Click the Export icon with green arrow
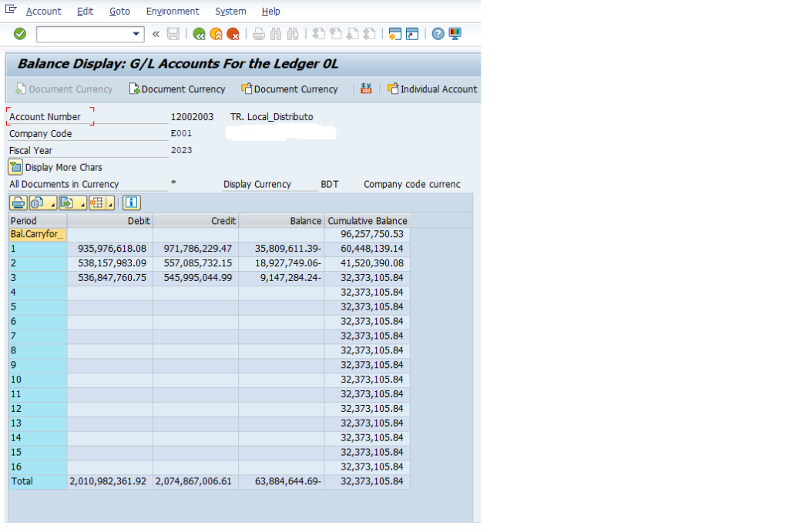 point(65,202)
